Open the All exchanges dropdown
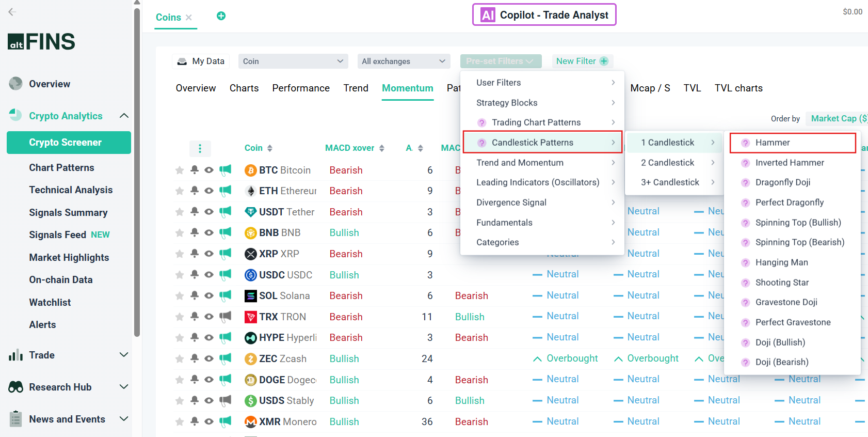The image size is (868, 437). (404, 61)
